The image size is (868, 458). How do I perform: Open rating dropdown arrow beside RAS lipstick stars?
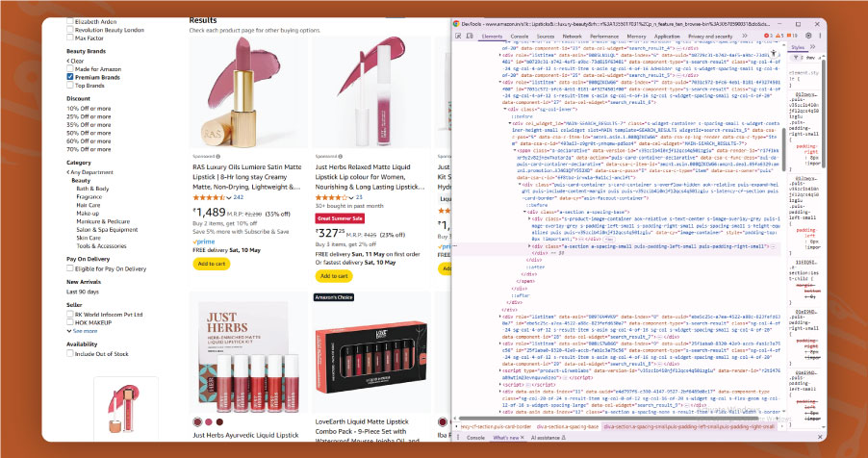coord(228,197)
